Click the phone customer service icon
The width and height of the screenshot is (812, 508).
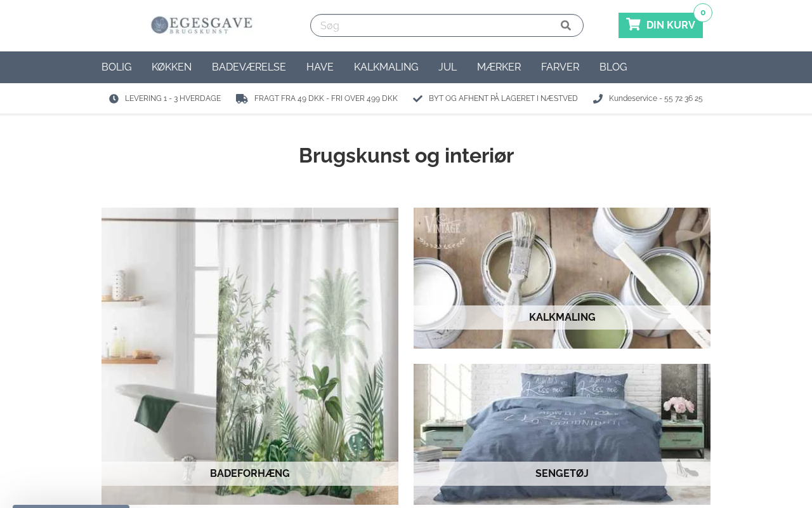598,98
